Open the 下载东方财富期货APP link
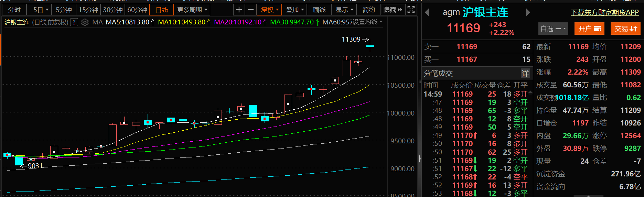Viewport: 644px width, 197px height. tap(604, 13)
